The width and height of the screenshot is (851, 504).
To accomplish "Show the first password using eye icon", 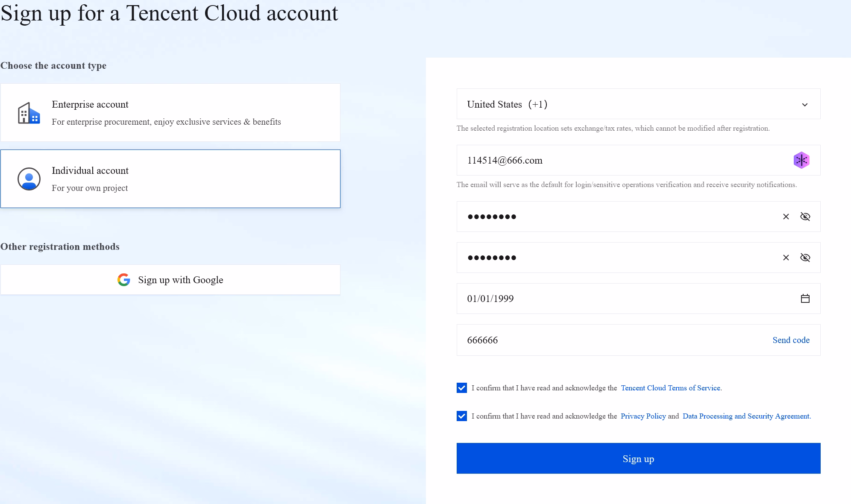I will pyautogui.click(x=805, y=217).
